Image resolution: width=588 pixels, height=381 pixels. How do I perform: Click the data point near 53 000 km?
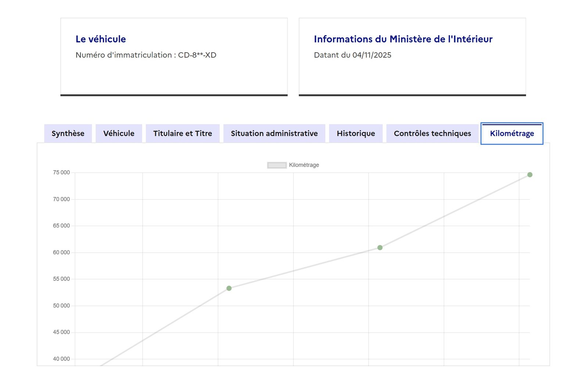click(x=229, y=289)
